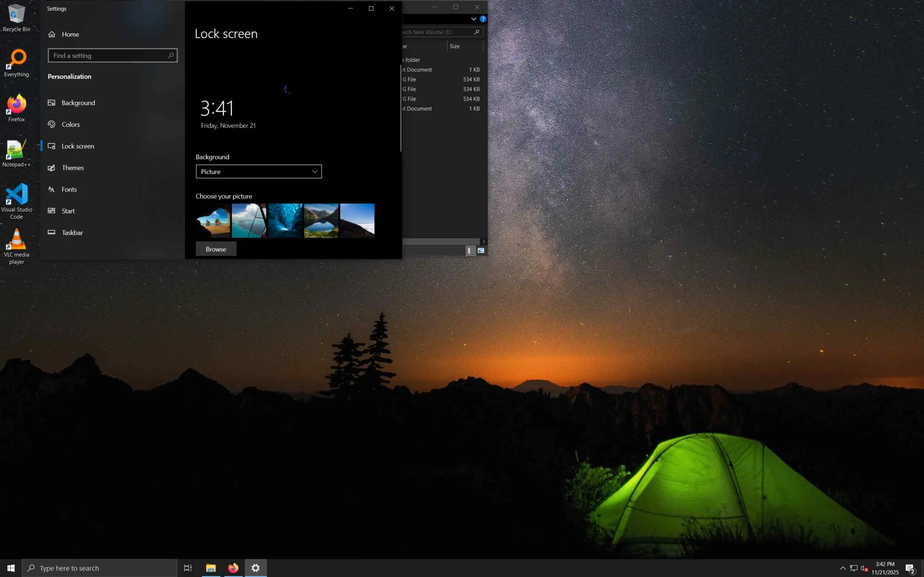The height and width of the screenshot is (577, 924).
Task: Open Themes settings in sidebar
Action: pyautogui.click(x=73, y=168)
